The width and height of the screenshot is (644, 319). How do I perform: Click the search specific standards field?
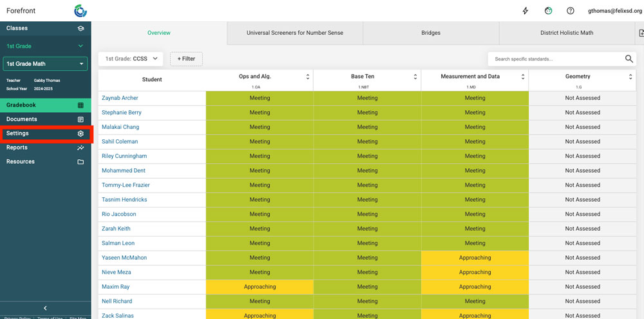pyautogui.click(x=554, y=59)
